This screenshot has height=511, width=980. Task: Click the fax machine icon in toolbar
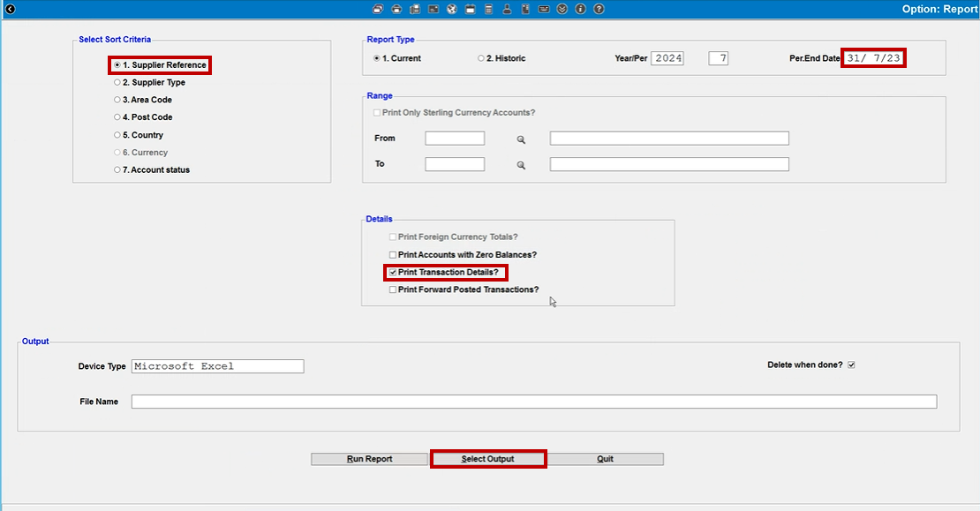(x=414, y=9)
